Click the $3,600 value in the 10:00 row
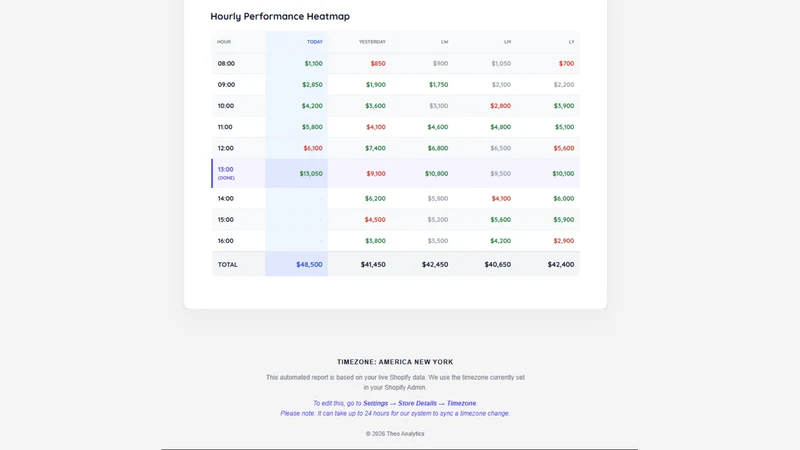Viewport: 800px width, 450px height. coord(376,106)
